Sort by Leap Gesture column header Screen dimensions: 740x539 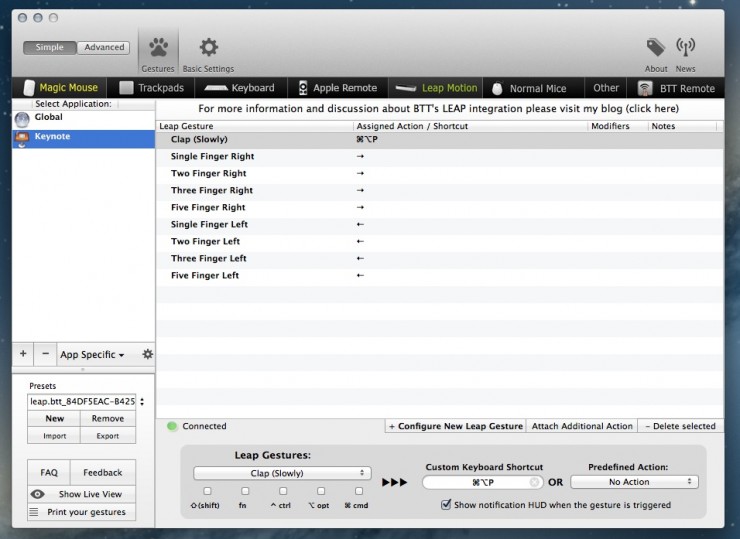255,126
